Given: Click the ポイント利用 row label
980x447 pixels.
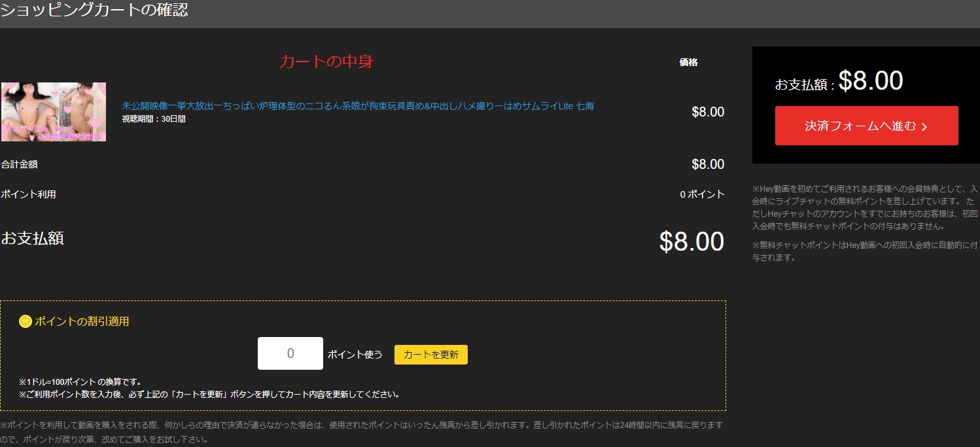Looking at the screenshot, I should point(28,194).
